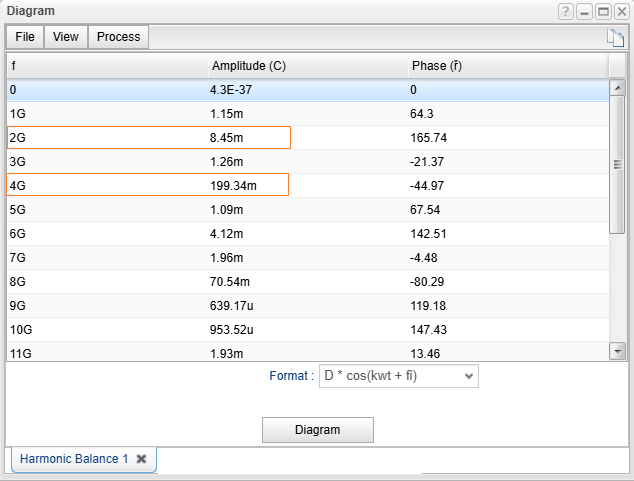
Task: Click the copy document icon at top right
Action: click(615, 38)
